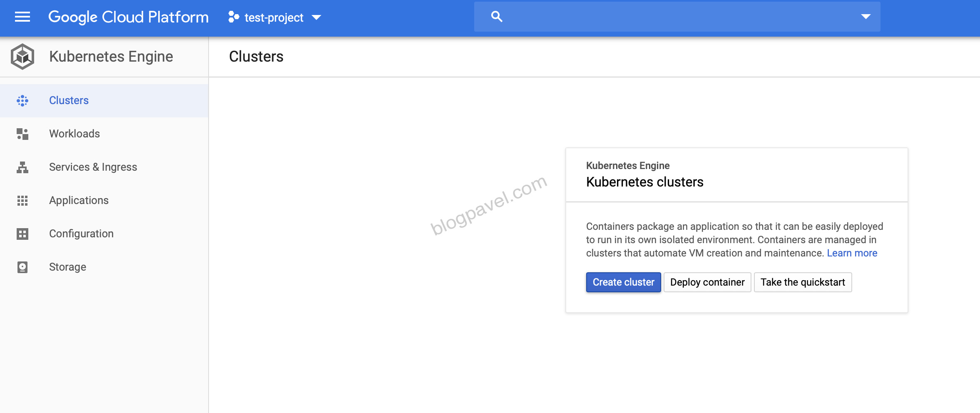Click the Storage disk icon
Screen dimensions: 980x413
pyautogui.click(x=22, y=267)
